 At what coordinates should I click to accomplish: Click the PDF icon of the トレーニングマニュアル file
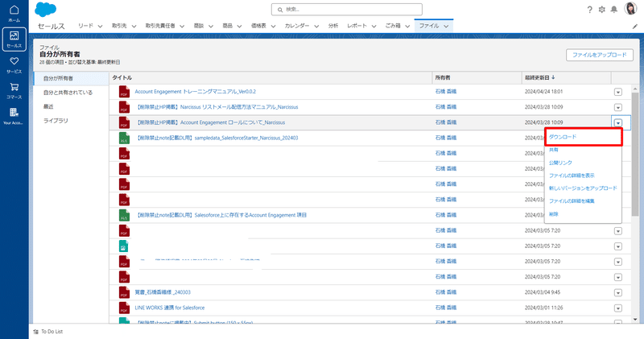[x=124, y=92]
